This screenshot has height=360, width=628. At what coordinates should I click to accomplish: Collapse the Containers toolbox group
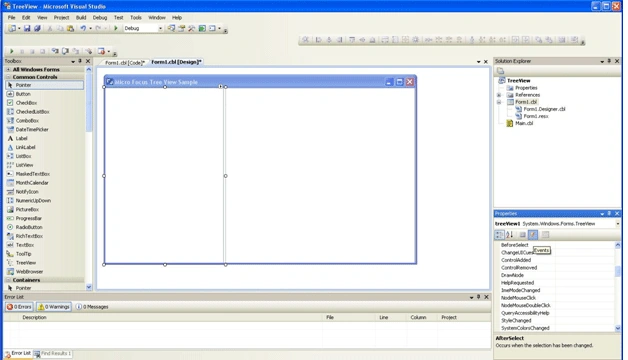pos(8,280)
